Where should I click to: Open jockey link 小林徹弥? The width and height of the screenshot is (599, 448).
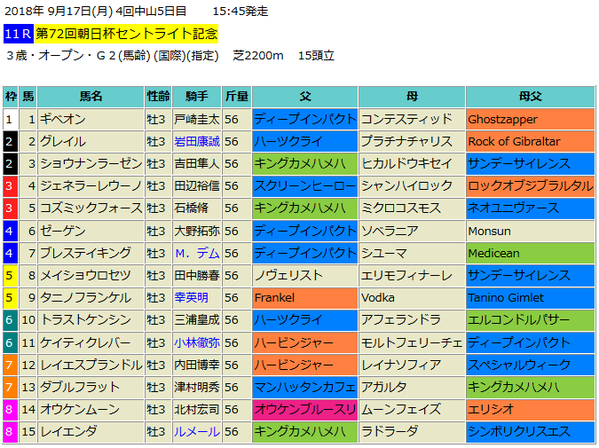197,343
